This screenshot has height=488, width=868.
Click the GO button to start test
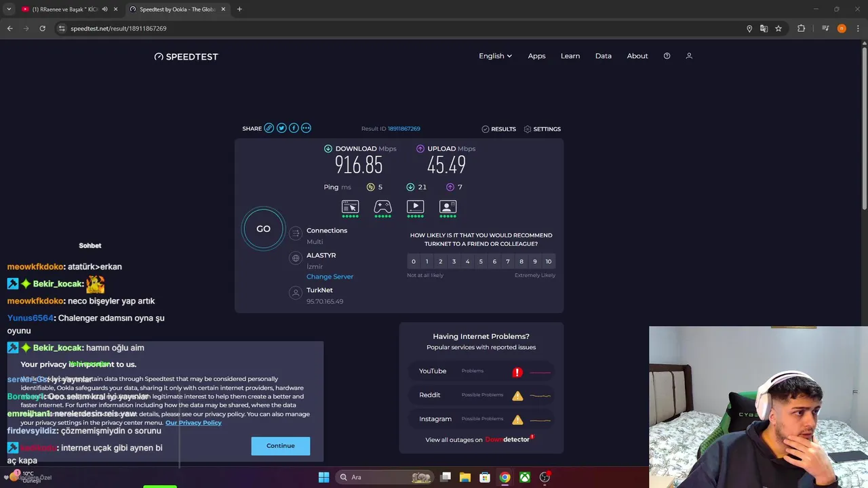(x=263, y=229)
